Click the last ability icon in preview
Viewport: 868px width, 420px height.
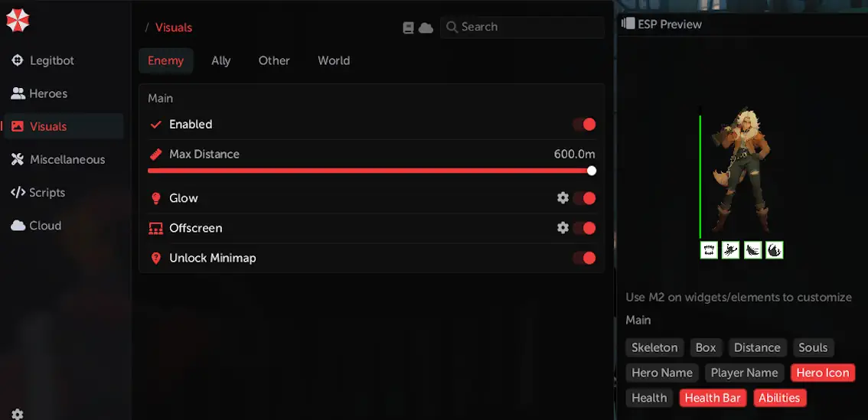(x=774, y=250)
